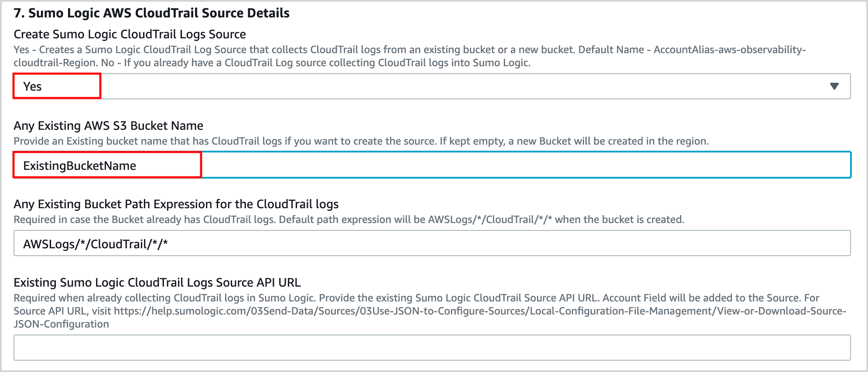Click the Existing CloudTrail Logs Source API URL label
The height and width of the screenshot is (372, 868).
point(157,282)
